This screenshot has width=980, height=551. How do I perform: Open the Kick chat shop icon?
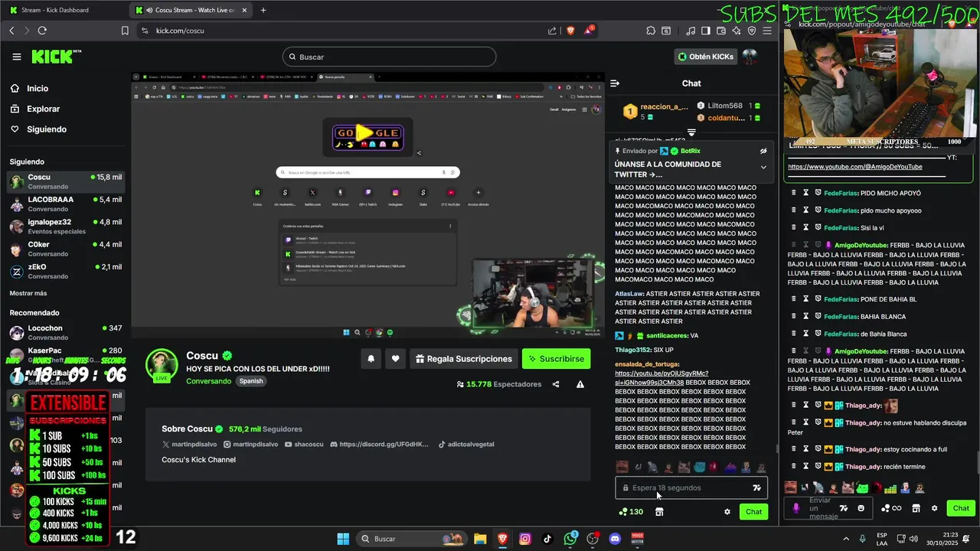pos(659,512)
